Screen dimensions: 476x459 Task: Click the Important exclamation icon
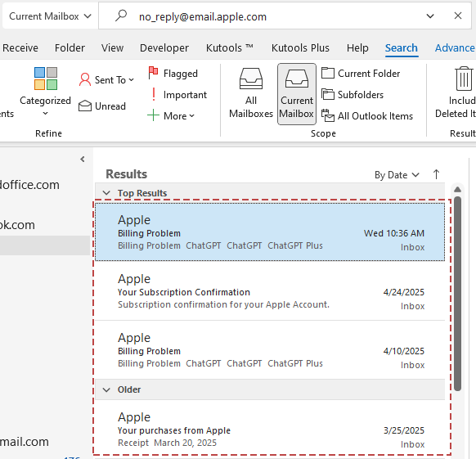(154, 94)
